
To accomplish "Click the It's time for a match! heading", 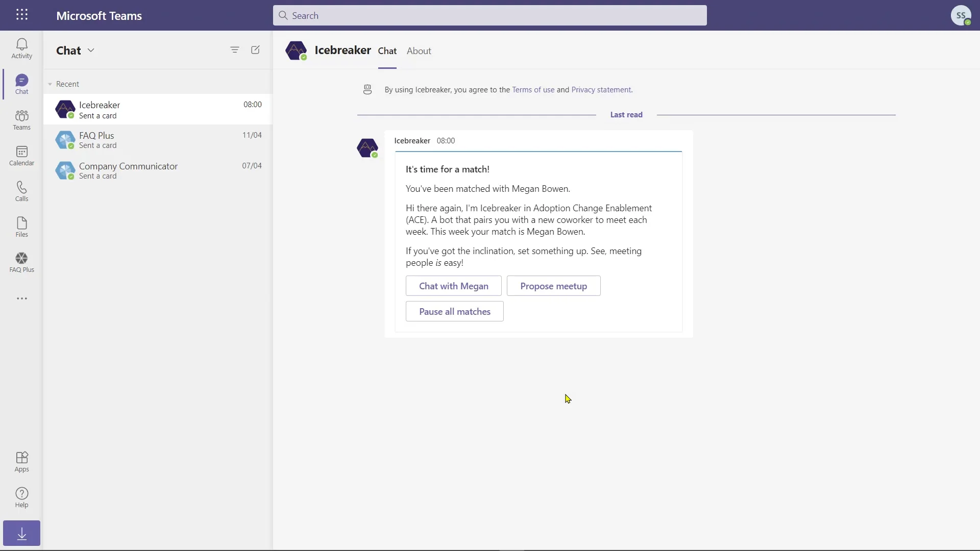I will [448, 169].
